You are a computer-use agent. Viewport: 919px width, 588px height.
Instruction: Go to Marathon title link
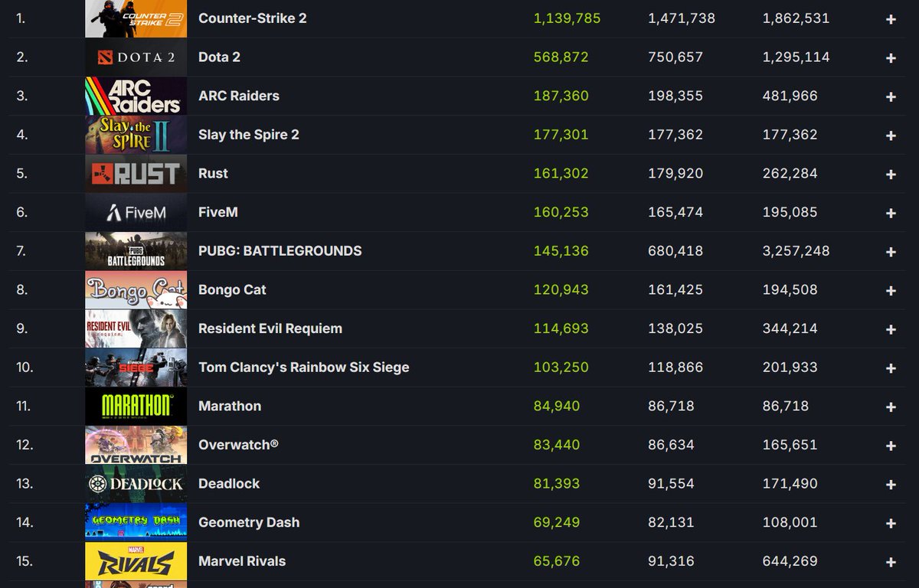(230, 406)
